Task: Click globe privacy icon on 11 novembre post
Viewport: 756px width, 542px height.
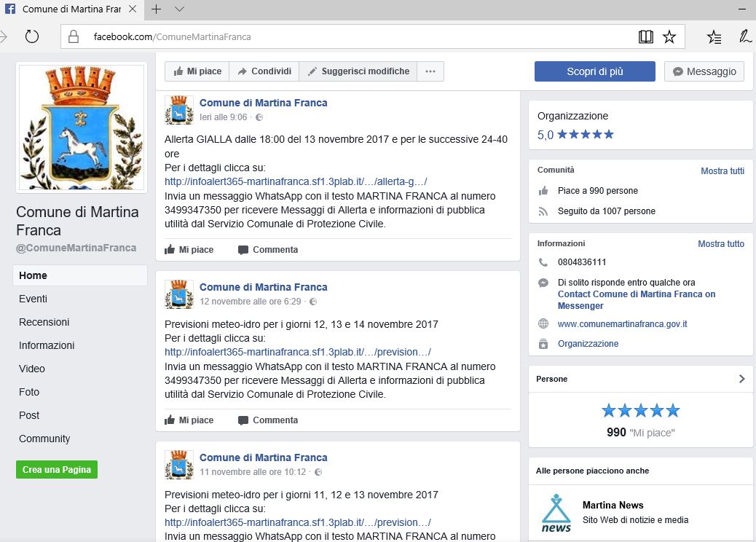Action: 318,472
